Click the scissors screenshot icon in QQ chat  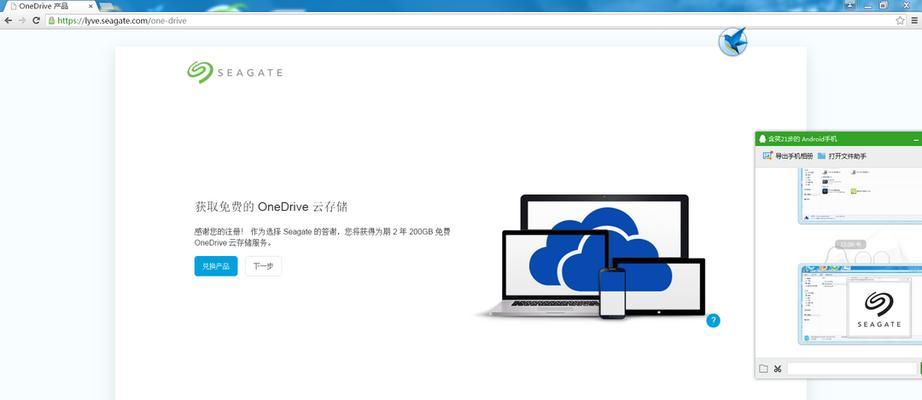pos(777,369)
